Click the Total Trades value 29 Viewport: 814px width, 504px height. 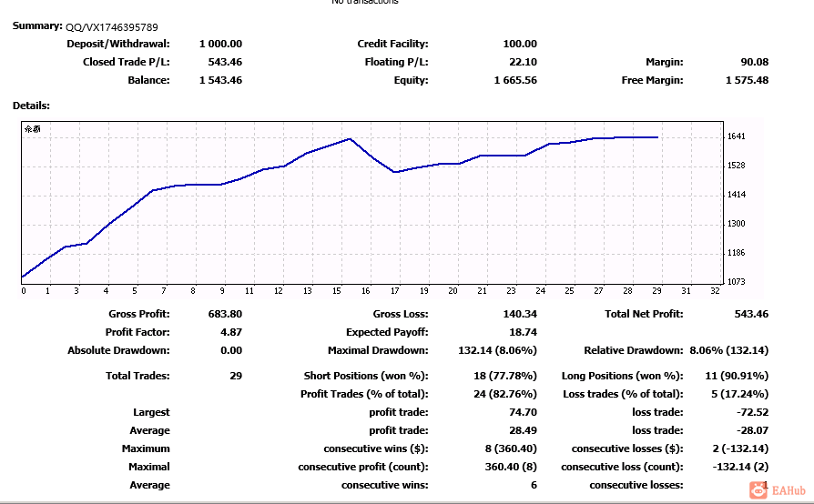(236, 376)
